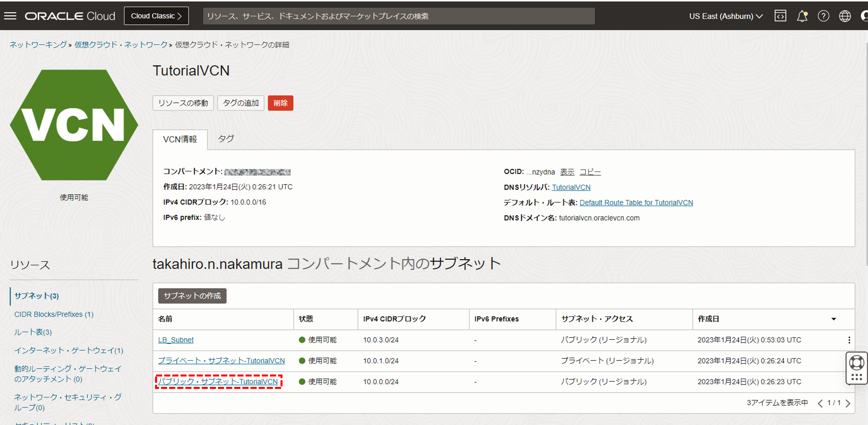Go to next page of subnets
This screenshot has height=425, width=868.
(x=848, y=403)
